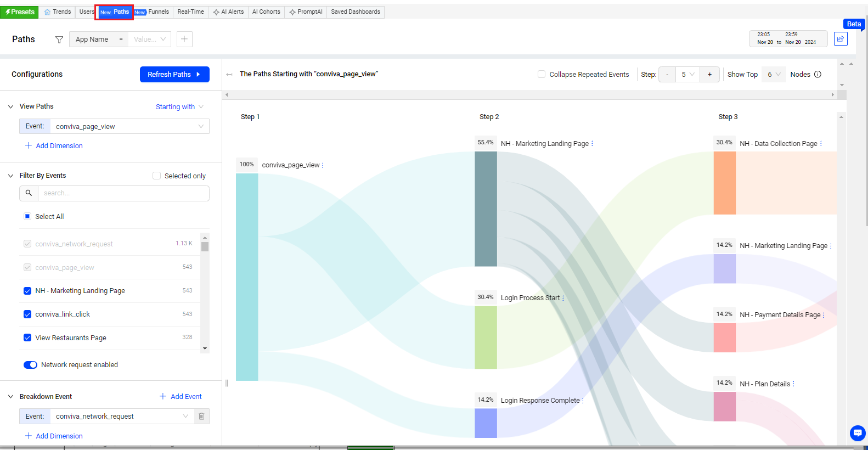Open options menu for conviva_page_view node
868x450 pixels.
pos(323,165)
